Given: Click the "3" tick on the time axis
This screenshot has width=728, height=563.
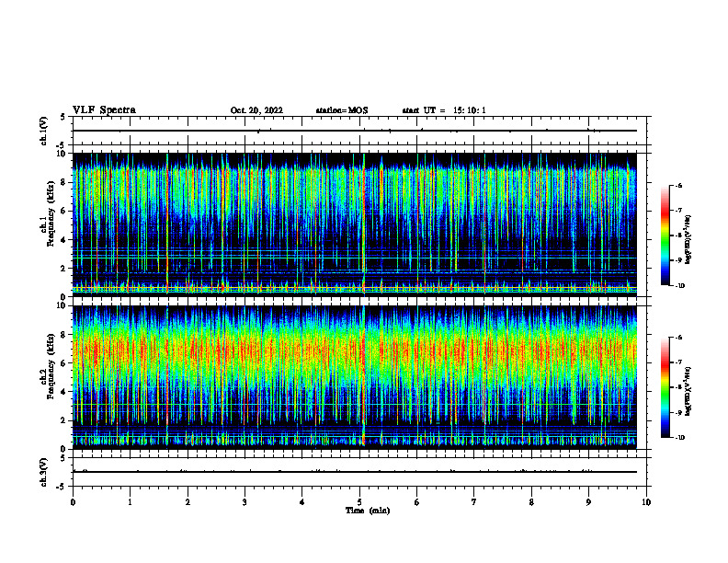Looking at the screenshot, I should click(x=245, y=502).
